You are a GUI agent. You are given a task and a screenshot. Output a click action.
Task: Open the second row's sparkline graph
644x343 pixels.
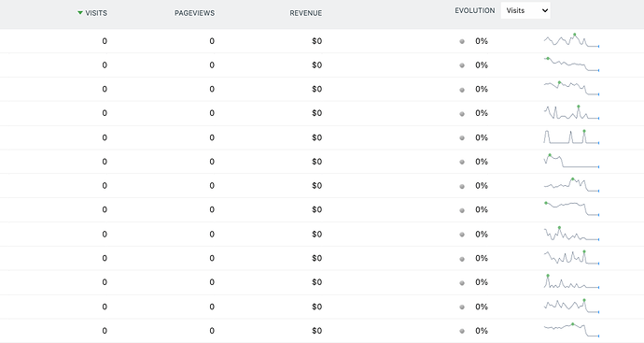571,64
